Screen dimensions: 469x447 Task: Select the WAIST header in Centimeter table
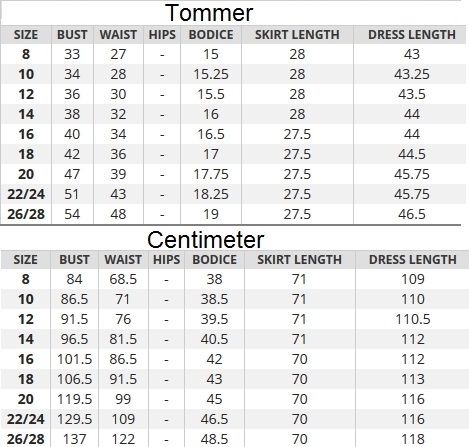coord(123,260)
